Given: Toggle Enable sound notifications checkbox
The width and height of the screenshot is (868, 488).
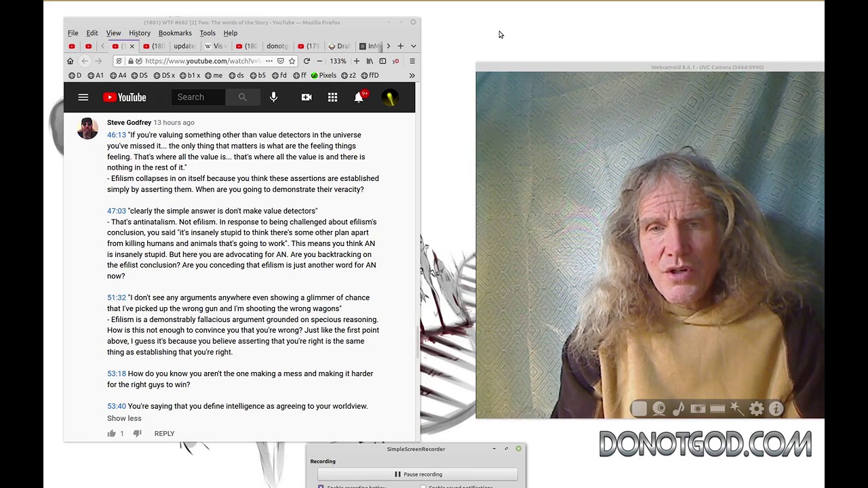Looking at the screenshot, I should click(422, 487).
